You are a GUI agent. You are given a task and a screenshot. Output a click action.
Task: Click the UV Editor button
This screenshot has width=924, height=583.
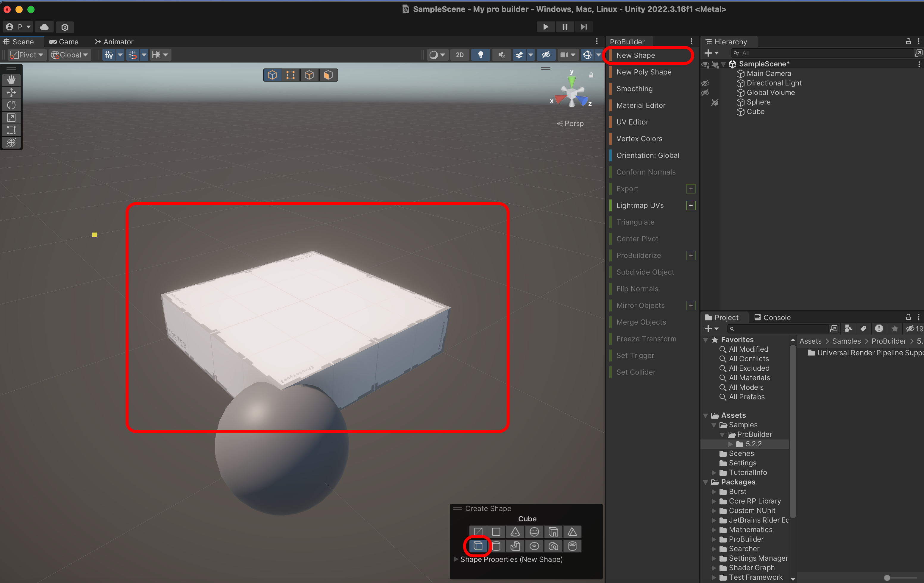point(632,122)
